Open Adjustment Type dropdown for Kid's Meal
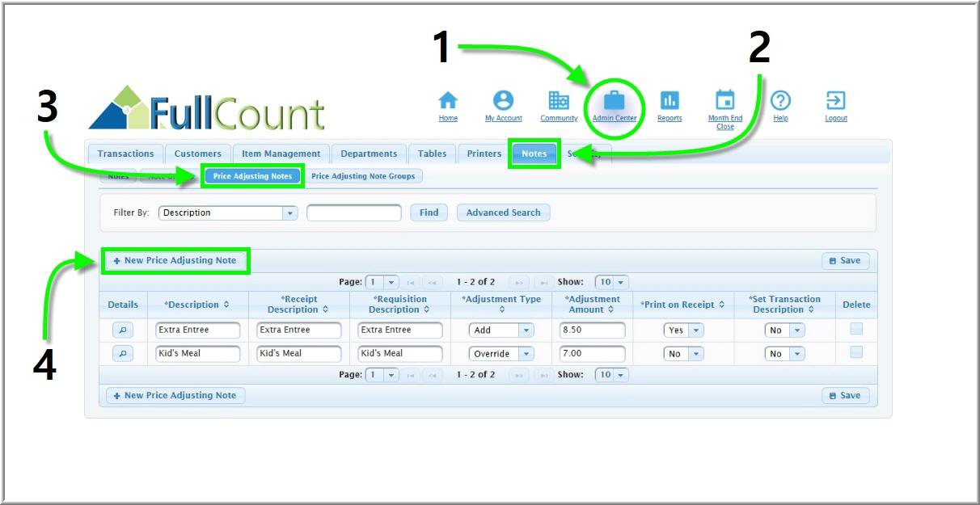The image size is (980, 505). [x=526, y=354]
